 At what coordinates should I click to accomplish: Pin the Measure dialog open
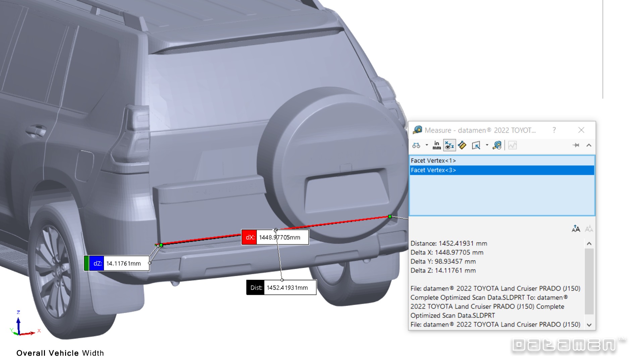coord(576,145)
